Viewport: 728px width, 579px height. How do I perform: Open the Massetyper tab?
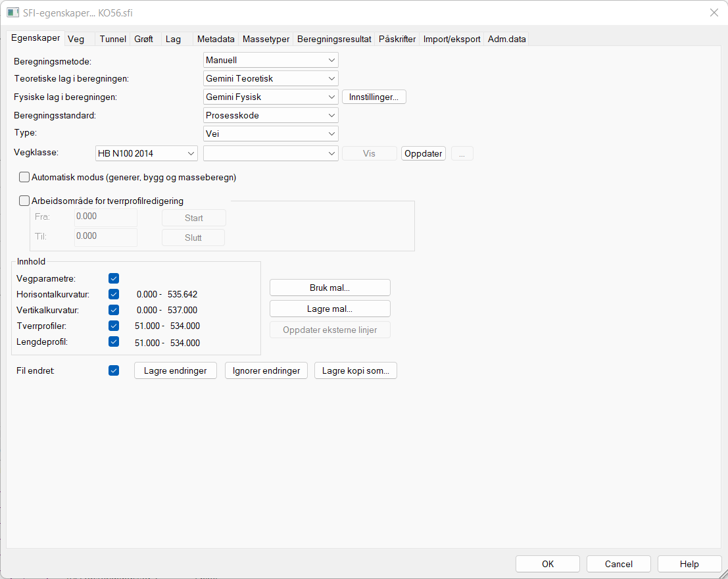pyautogui.click(x=266, y=39)
